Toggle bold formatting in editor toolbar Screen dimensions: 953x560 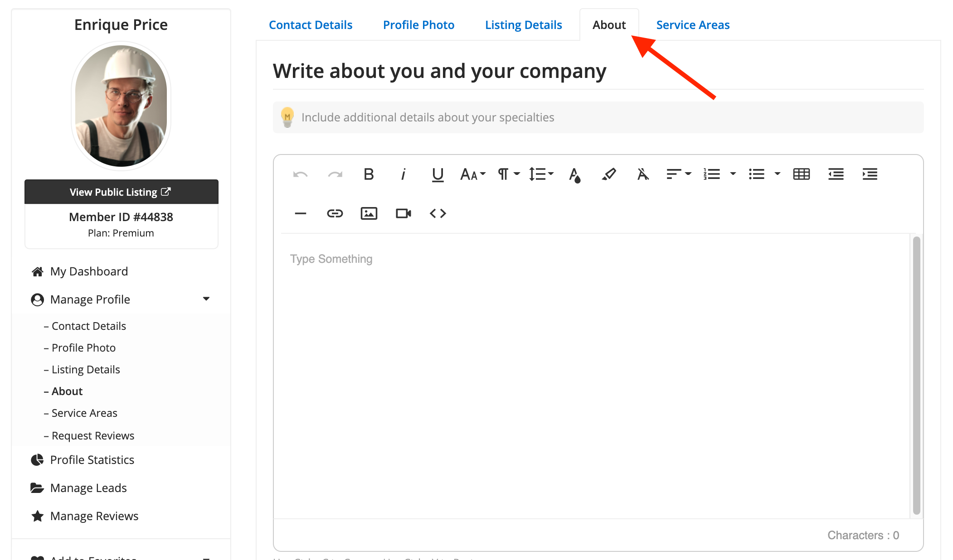pyautogui.click(x=369, y=174)
